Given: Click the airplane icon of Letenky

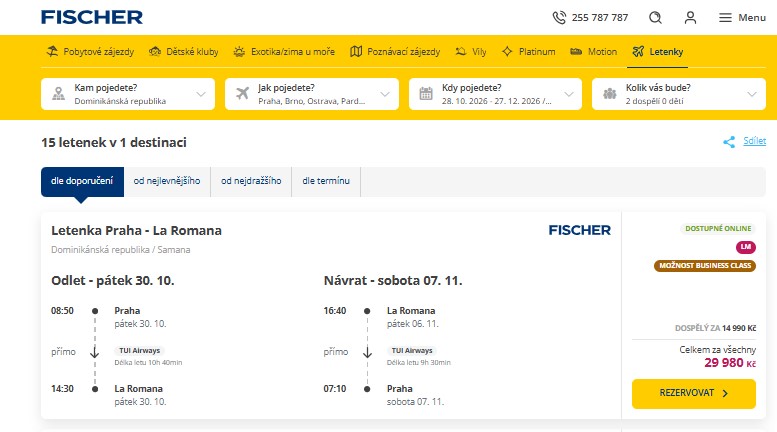Looking at the screenshot, I should (x=638, y=52).
